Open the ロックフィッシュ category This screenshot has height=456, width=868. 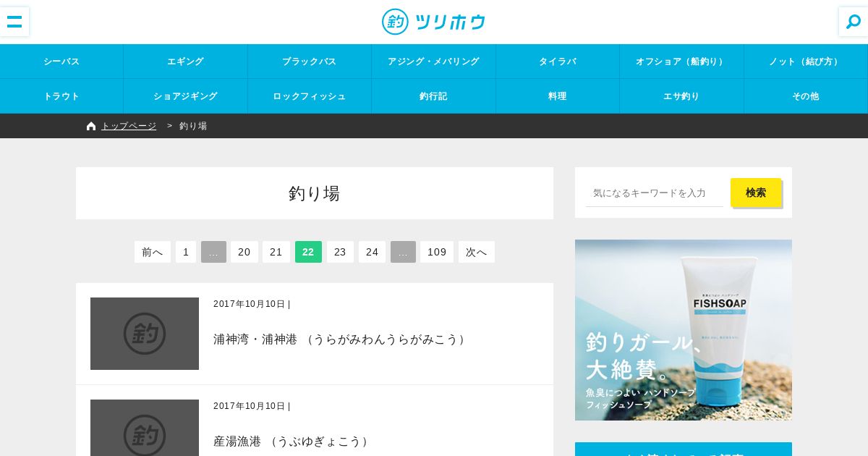click(310, 96)
